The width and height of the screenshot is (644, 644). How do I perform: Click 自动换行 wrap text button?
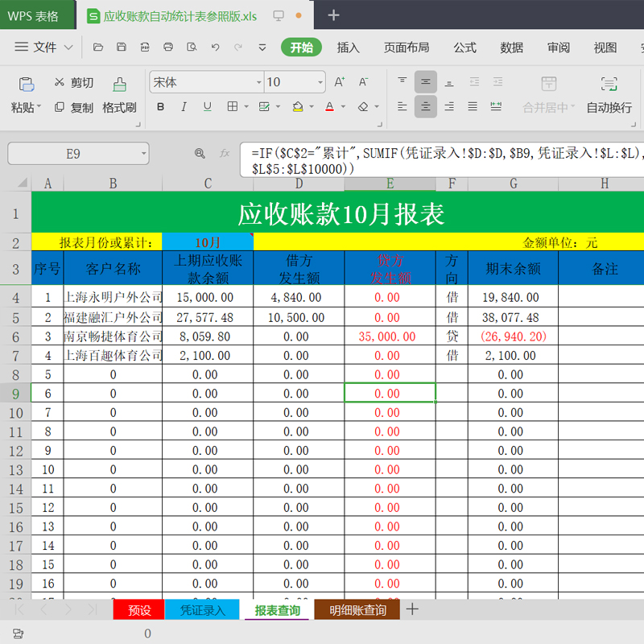click(x=609, y=95)
